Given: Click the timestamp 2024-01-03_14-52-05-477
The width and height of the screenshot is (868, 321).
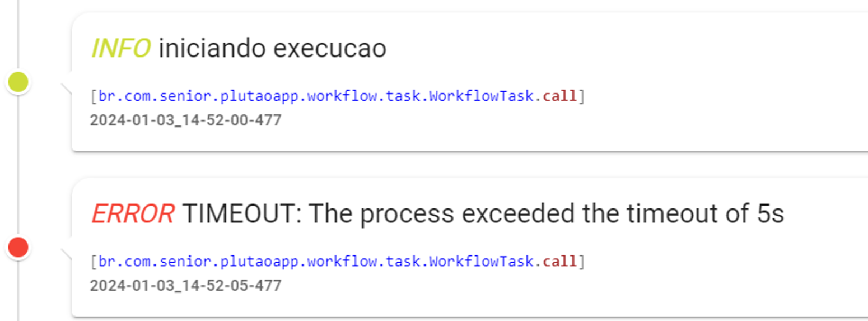Looking at the screenshot, I should coord(185,285).
